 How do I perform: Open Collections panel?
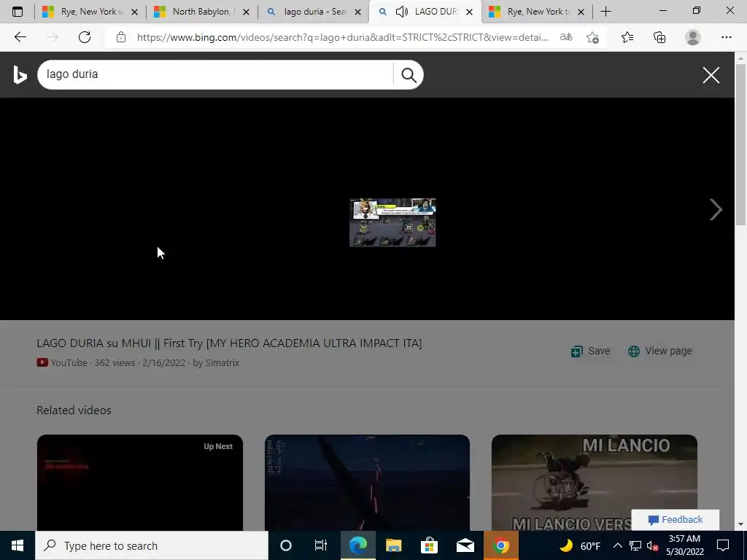[x=659, y=37]
